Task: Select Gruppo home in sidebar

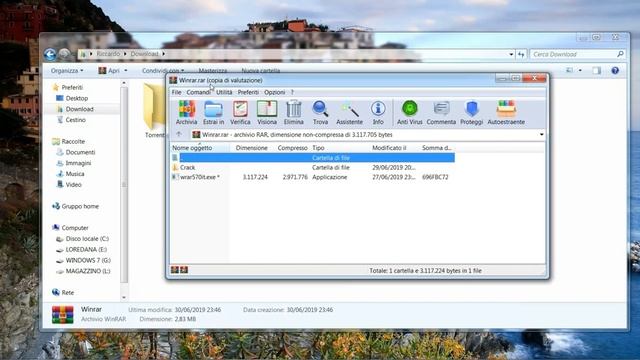Action: tap(80, 206)
